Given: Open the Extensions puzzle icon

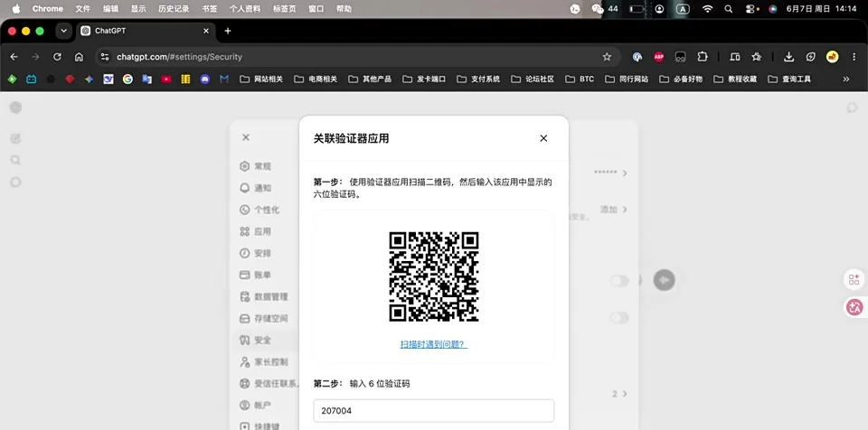Looking at the screenshot, I should [703, 57].
